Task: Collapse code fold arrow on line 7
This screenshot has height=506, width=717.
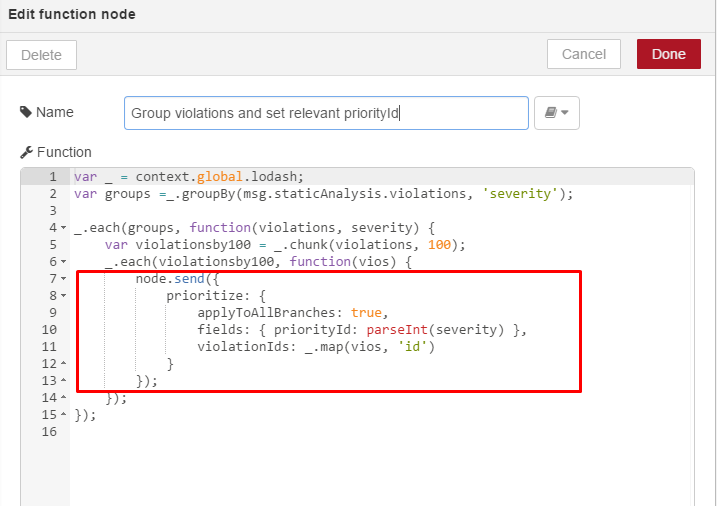Action: [x=64, y=279]
